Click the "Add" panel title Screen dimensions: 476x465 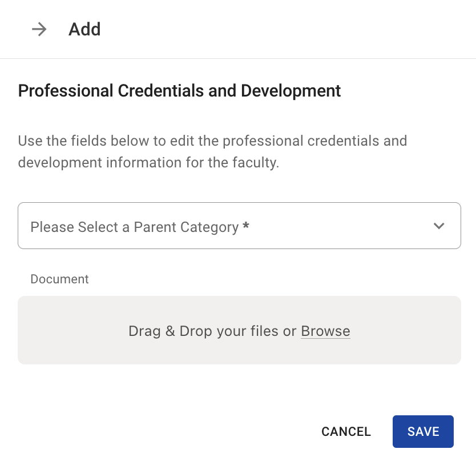84,29
